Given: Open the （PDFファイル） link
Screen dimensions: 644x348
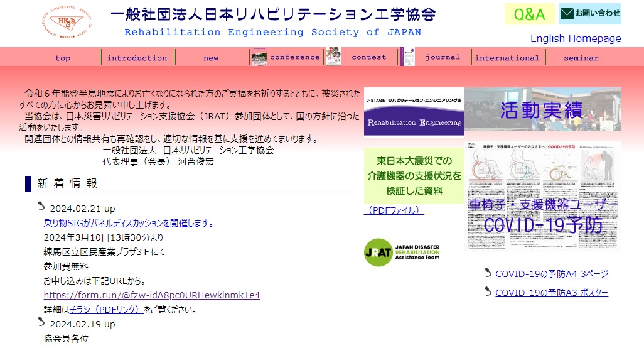Looking at the screenshot, I should click(x=394, y=210).
